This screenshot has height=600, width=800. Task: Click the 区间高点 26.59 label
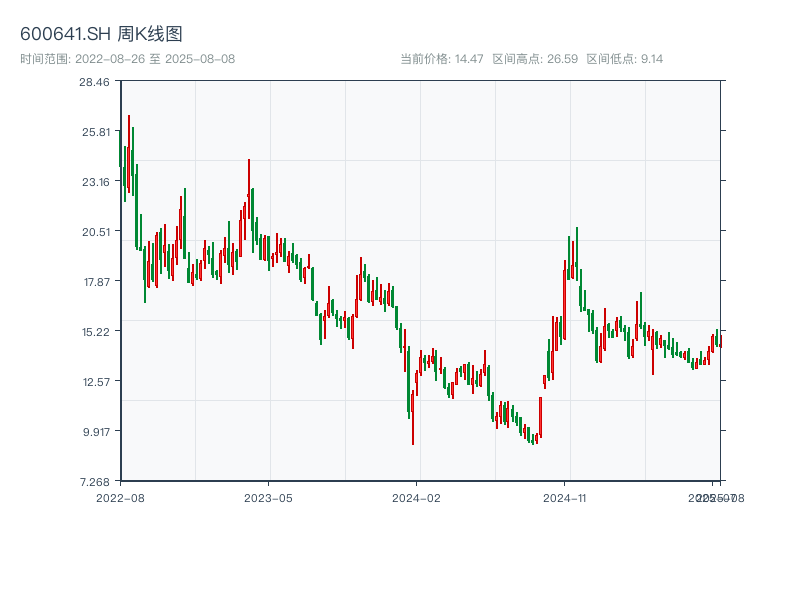point(535,59)
